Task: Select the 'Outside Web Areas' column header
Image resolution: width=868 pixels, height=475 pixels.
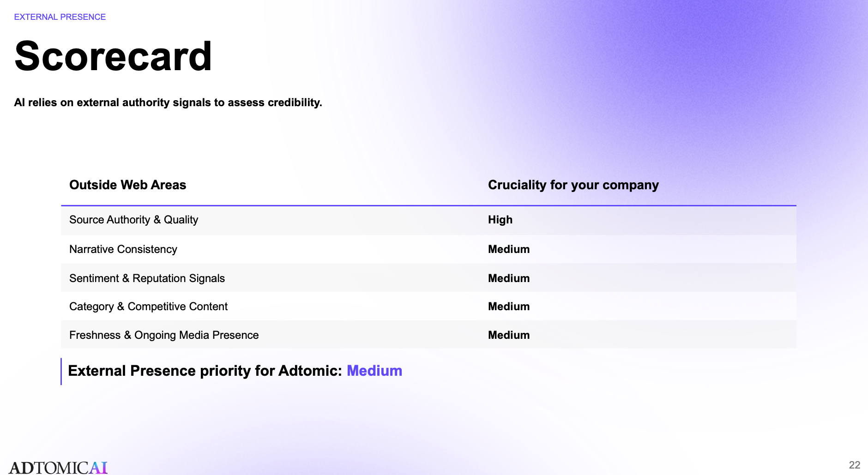Action: pos(128,185)
